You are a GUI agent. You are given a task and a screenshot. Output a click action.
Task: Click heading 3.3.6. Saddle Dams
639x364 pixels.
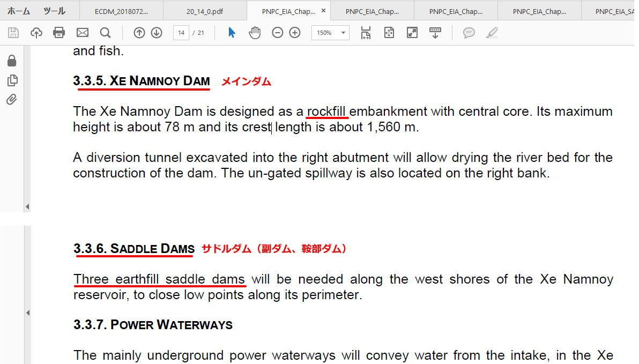click(134, 249)
